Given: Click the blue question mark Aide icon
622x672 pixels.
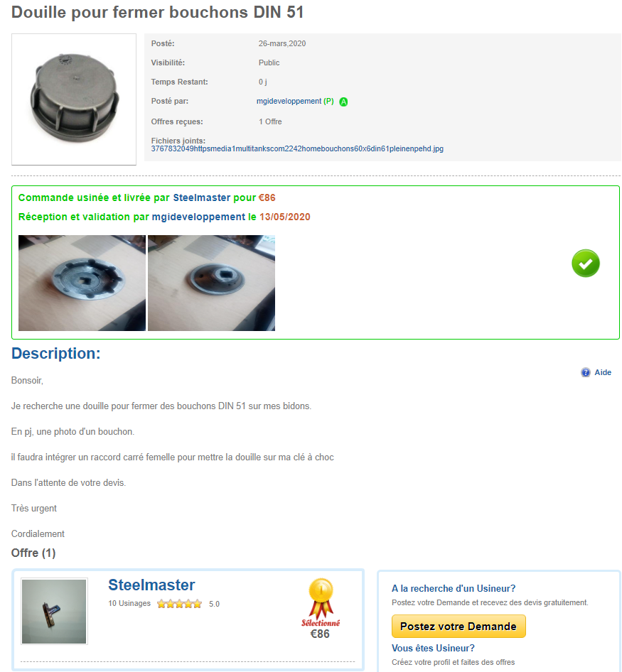Looking at the screenshot, I should tap(585, 372).
